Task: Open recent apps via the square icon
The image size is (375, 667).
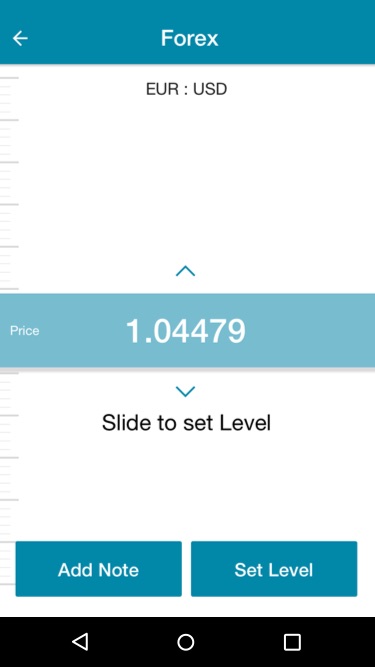Action: [292, 642]
